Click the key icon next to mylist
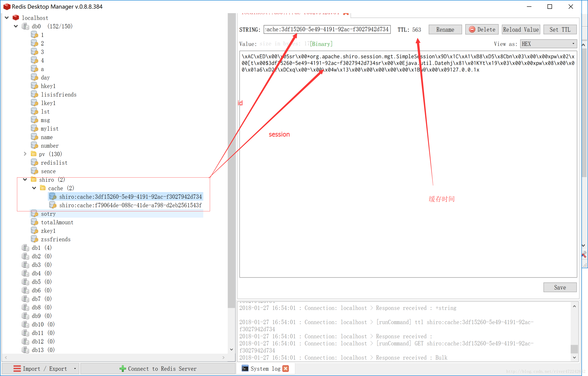The height and width of the screenshot is (376, 588). tap(35, 128)
